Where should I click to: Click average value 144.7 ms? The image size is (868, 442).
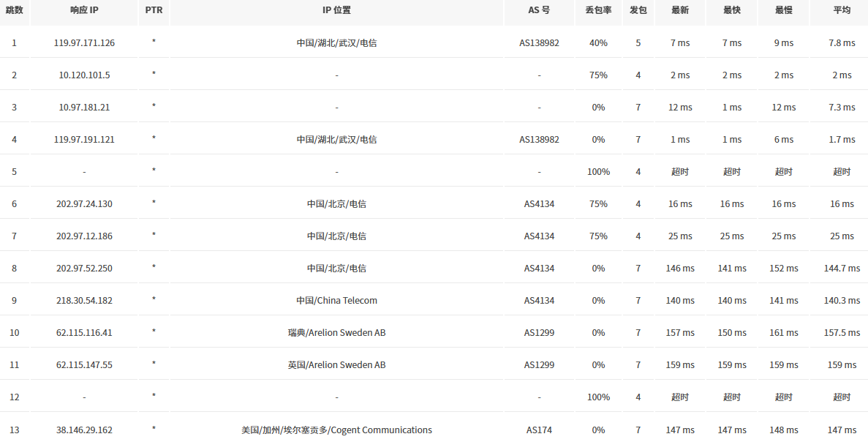pos(842,268)
